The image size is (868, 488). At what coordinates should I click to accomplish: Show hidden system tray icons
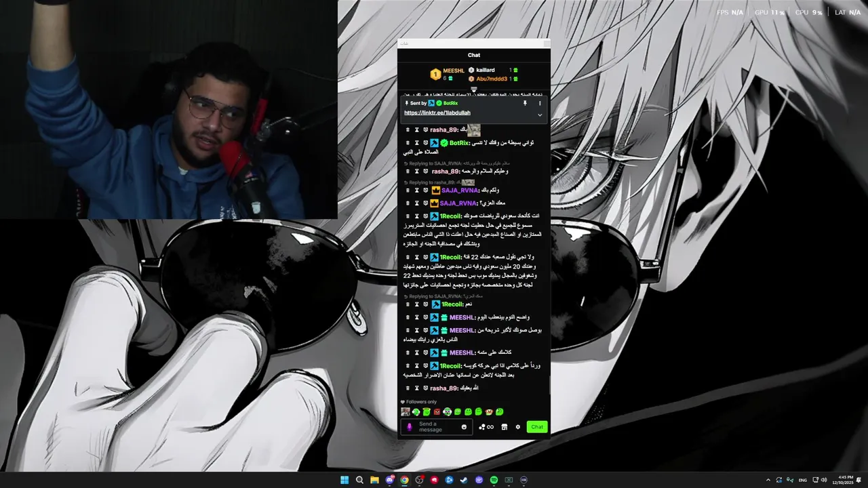pos(768,480)
